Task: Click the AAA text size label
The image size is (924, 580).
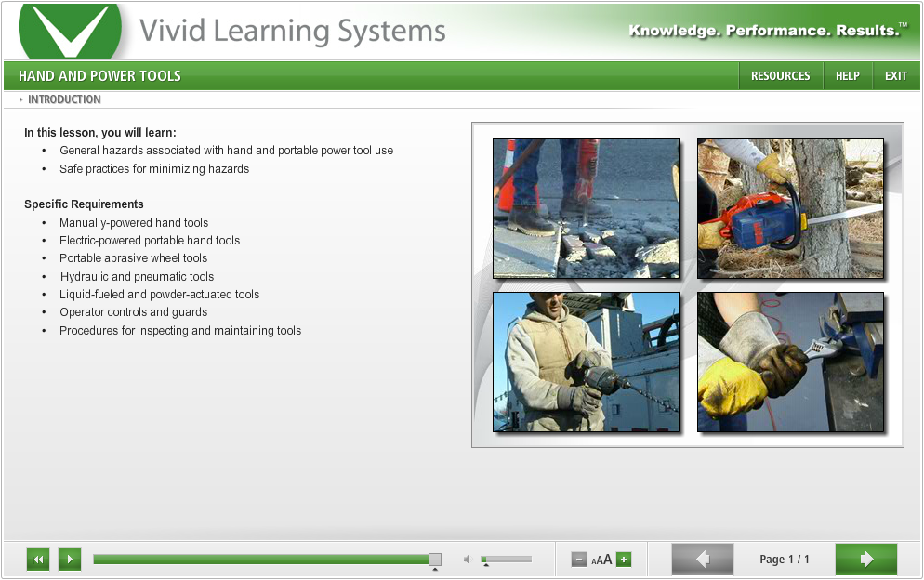Action: 601,560
